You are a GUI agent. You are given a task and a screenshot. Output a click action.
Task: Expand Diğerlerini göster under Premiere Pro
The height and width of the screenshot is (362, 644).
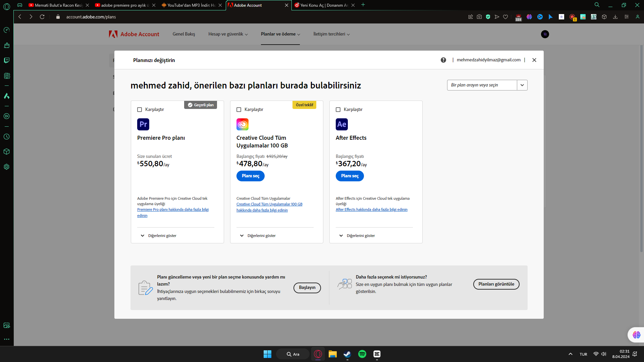coord(159,236)
